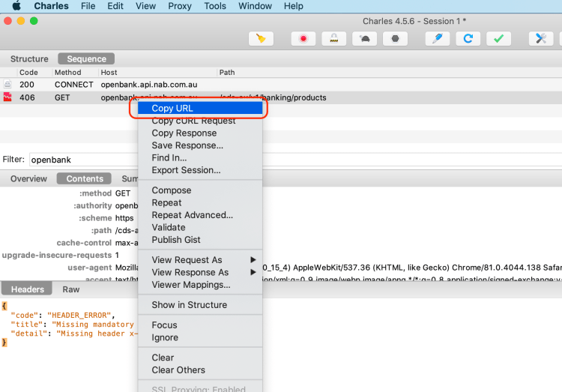Open the tools wrench icon

[540, 38]
